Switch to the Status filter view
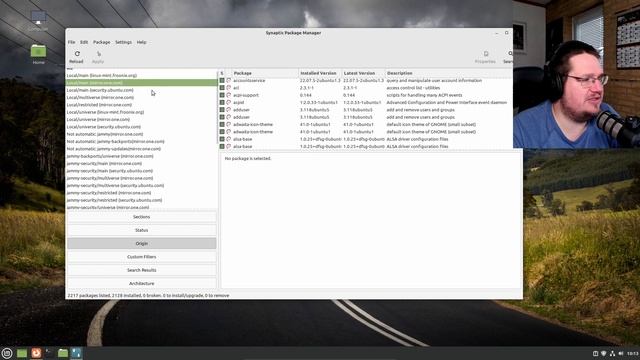The width and height of the screenshot is (640, 360). tap(142, 230)
